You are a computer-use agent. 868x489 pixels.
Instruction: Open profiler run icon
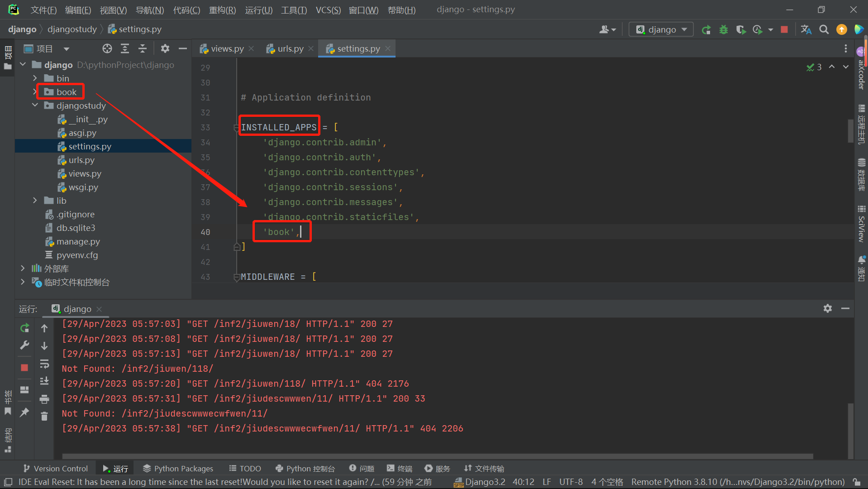point(758,30)
